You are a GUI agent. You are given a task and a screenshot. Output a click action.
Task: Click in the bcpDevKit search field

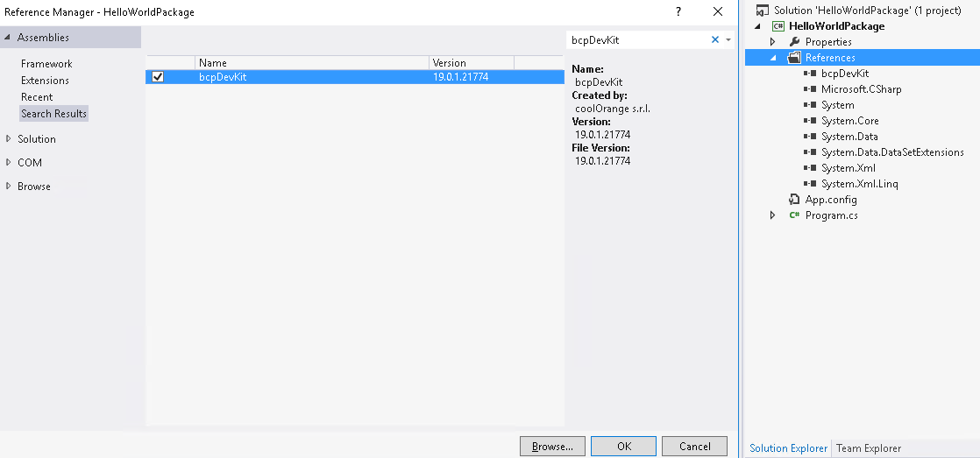pyautogui.click(x=636, y=40)
